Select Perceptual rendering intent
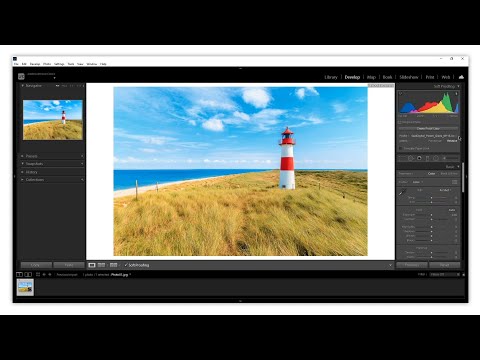Image resolution: width=480 pixels, height=360 pixels. click(x=435, y=141)
